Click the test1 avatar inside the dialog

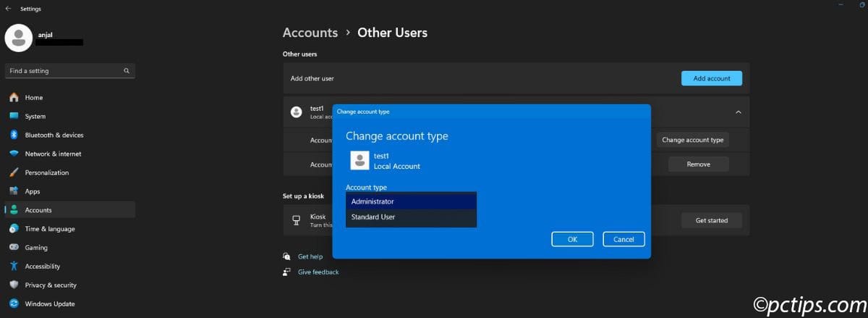coord(359,160)
